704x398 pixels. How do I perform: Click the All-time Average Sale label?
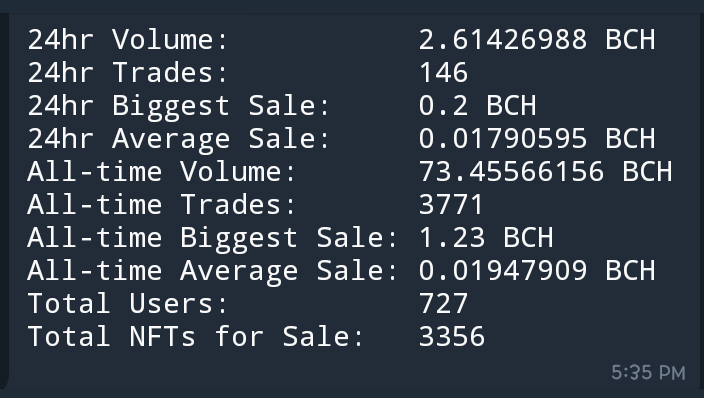(212, 272)
